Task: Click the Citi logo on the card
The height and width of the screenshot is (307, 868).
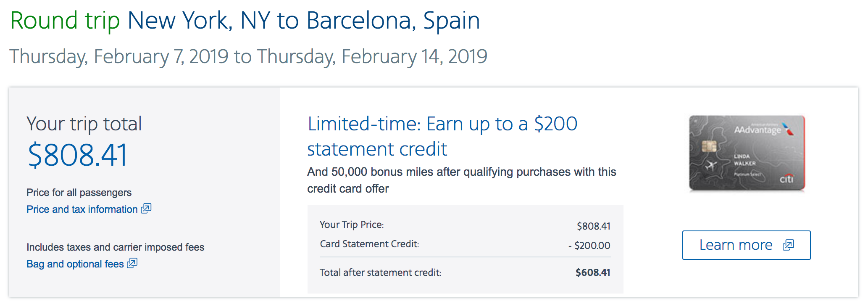Action: tap(786, 179)
